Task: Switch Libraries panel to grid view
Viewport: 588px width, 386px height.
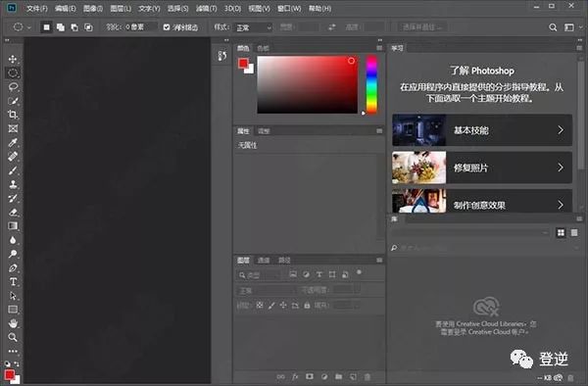Action: click(x=561, y=233)
